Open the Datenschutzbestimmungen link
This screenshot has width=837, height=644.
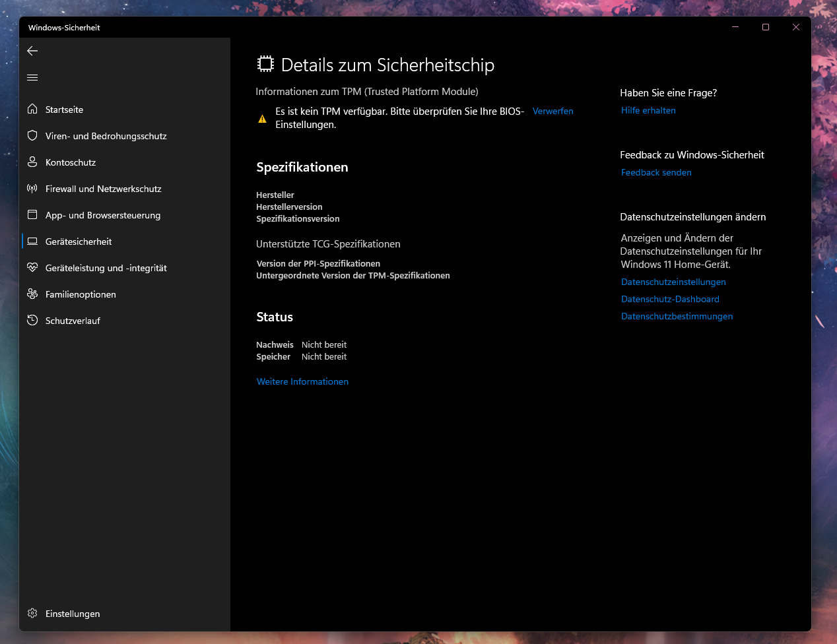(677, 317)
